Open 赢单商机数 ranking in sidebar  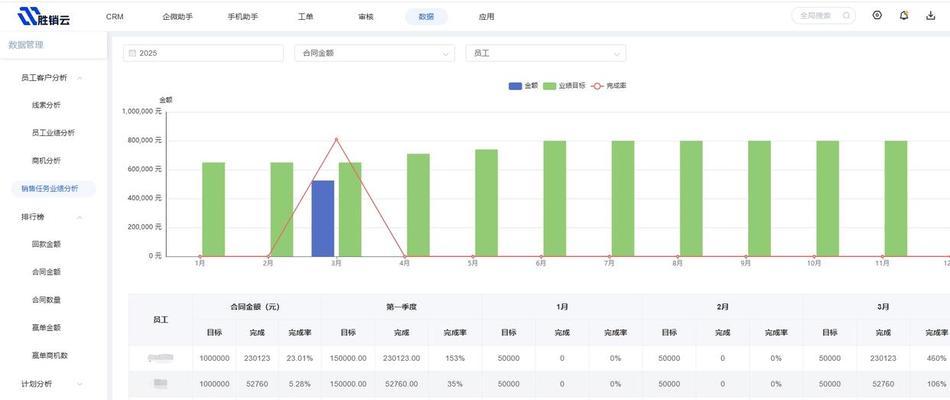(50, 356)
